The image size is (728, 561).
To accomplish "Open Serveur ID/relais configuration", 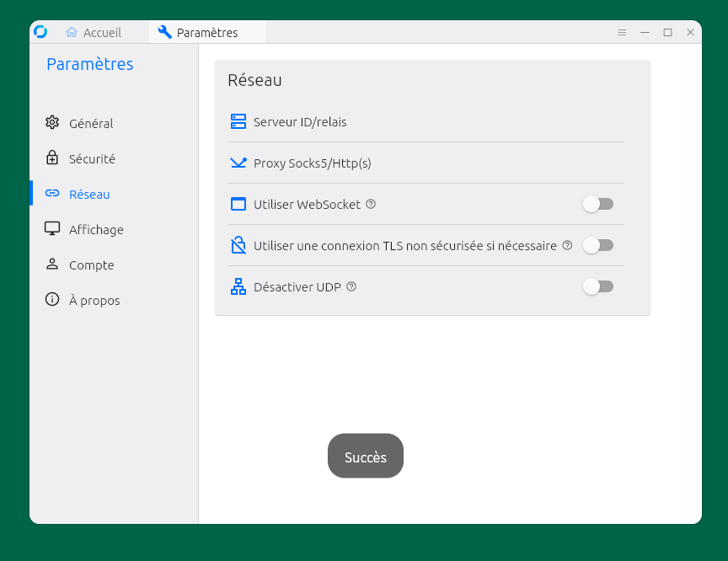I will 426,121.
